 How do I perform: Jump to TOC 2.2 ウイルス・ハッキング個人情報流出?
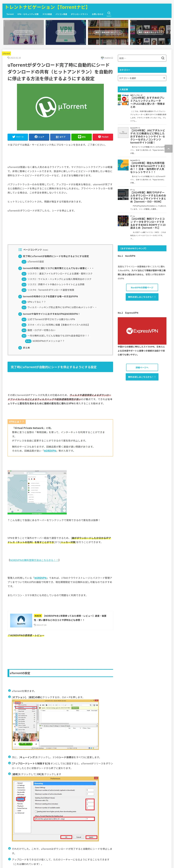[x=59, y=279]
